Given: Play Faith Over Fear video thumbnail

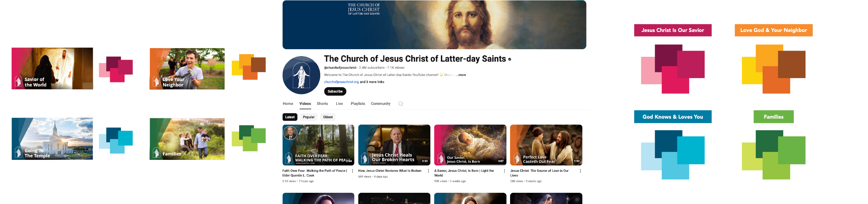Looking at the screenshot, I should tap(318, 145).
